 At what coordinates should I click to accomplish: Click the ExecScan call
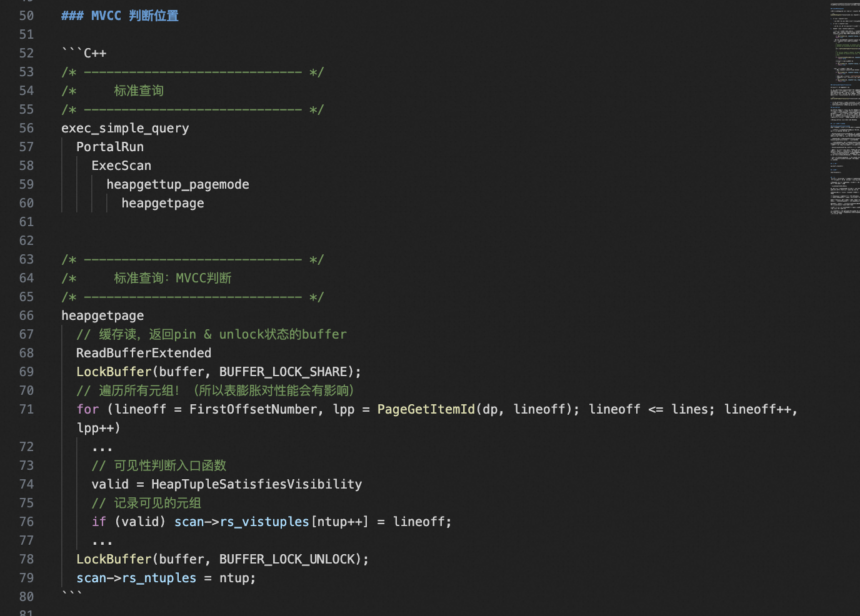coord(121,166)
